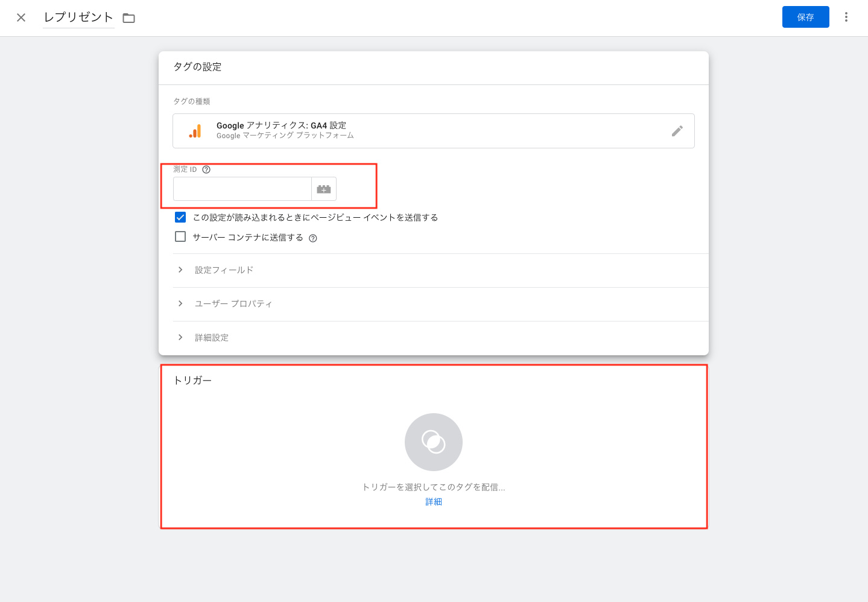Open the three-dot more options menu
The width and height of the screenshot is (868, 602).
point(846,17)
